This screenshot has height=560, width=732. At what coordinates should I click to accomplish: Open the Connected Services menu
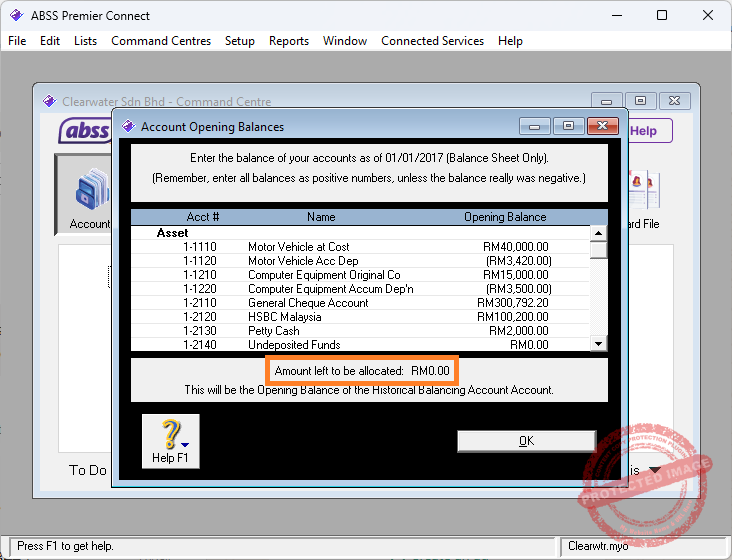432,41
